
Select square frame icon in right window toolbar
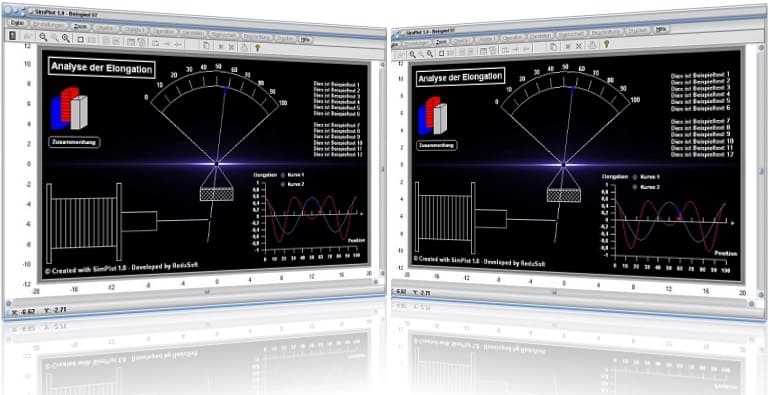click(441, 53)
